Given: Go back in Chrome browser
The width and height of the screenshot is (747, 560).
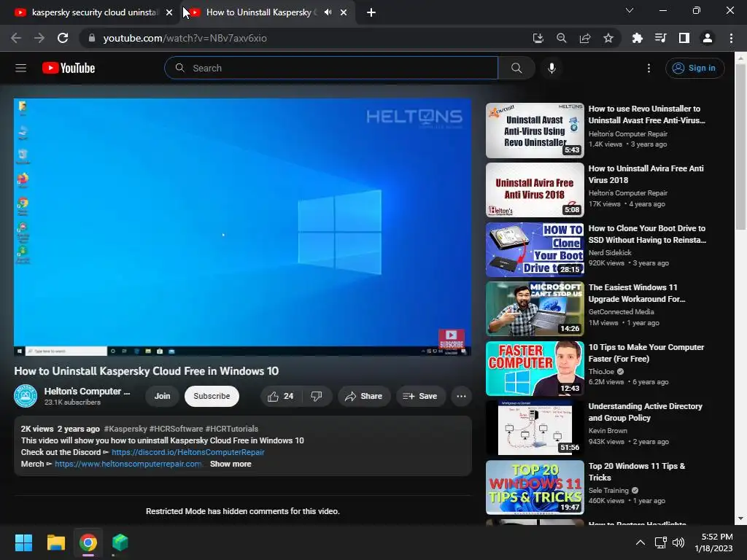Looking at the screenshot, I should 16,38.
